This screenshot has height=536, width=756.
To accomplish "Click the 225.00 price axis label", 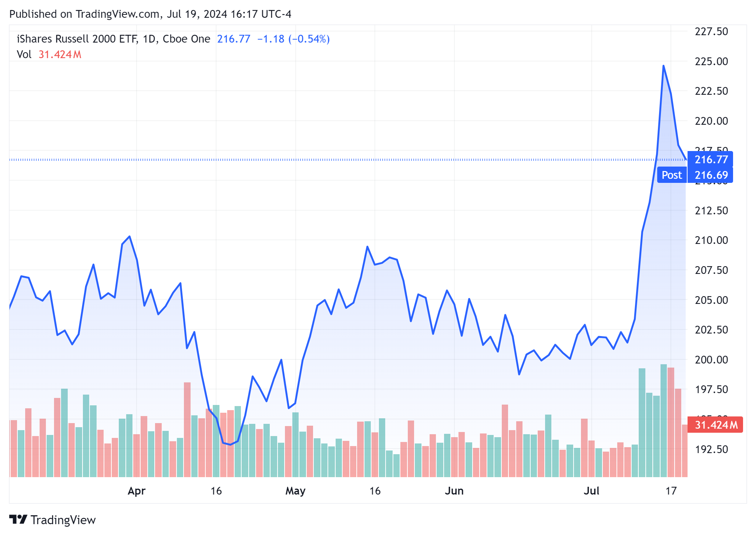I will click(711, 61).
